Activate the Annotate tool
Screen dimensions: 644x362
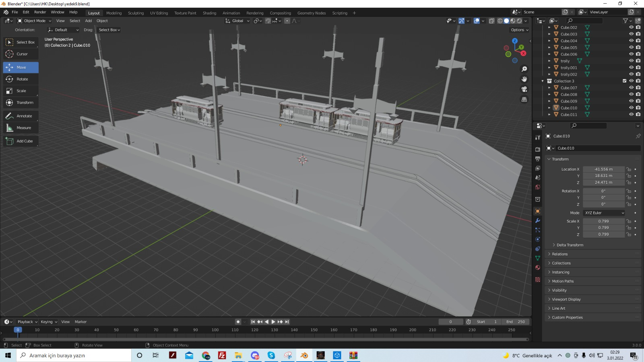point(21,116)
